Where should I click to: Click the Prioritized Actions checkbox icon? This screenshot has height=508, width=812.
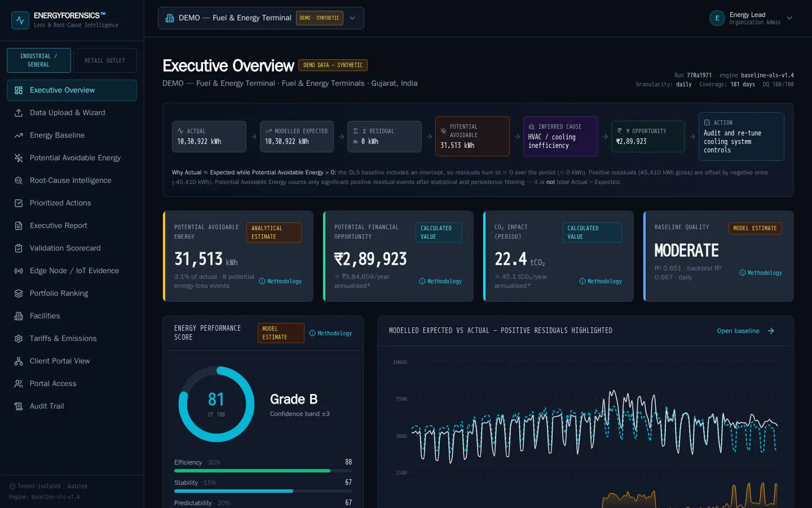pyautogui.click(x=19, y=203)
